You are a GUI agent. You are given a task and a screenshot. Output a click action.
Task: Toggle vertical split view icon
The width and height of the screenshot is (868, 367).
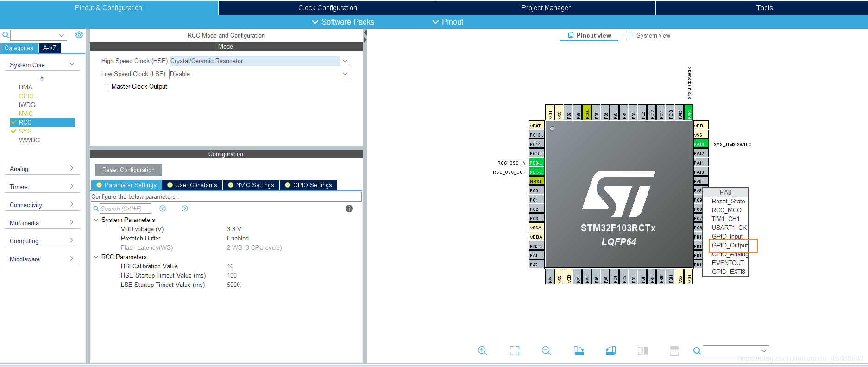click(x=642, y=351)
